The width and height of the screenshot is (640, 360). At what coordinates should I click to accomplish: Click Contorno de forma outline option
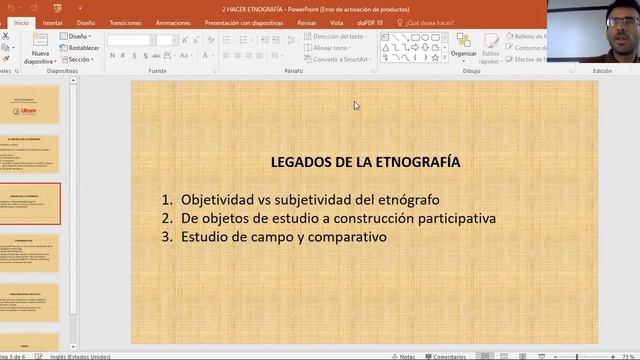point(527,48)
